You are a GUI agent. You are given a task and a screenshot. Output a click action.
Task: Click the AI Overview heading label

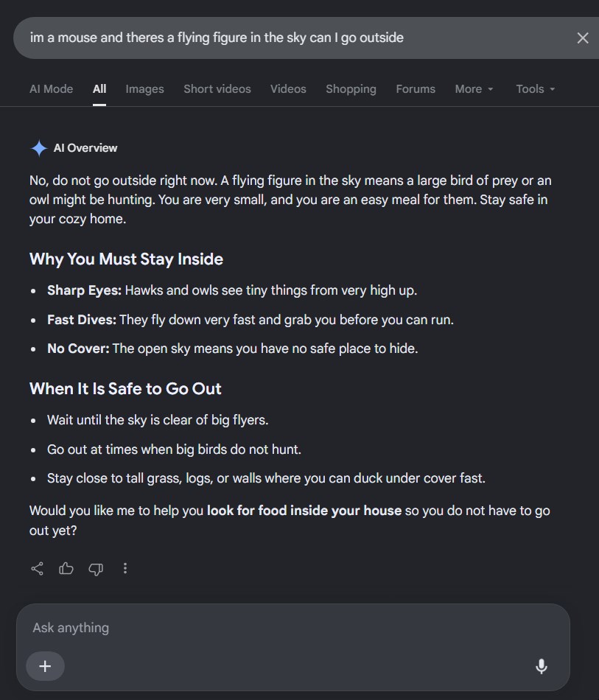(x=85, y=148)
